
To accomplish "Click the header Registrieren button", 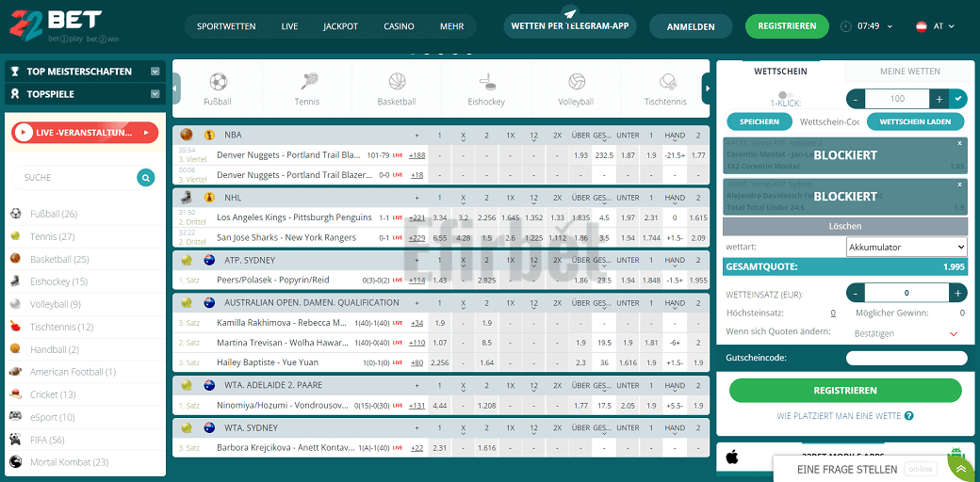I will coord(787,26).
